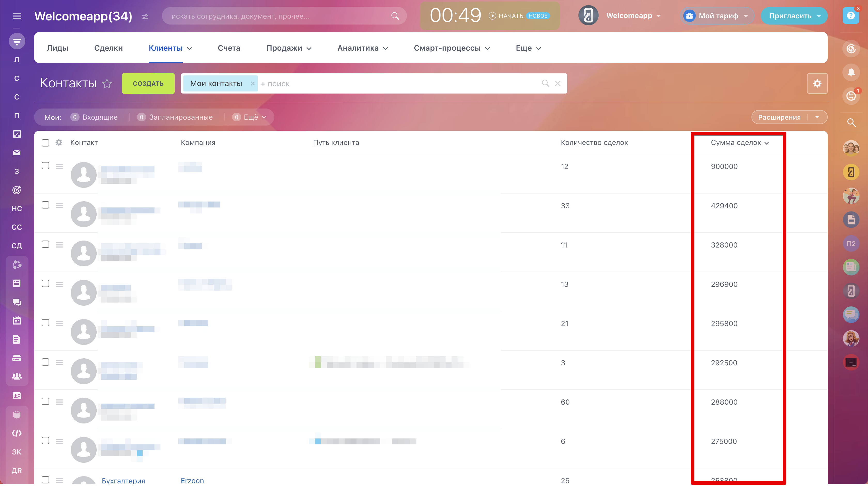Switch to the Сделки tab
Viewport: 868px width, 486px height.
pyautogui.click(x=109, y=48)
